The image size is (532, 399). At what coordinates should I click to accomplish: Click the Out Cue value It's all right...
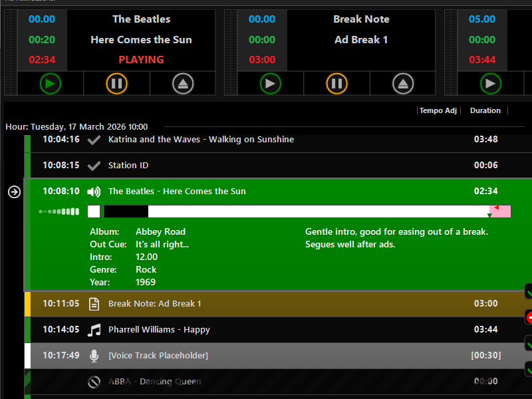(162, 245)
